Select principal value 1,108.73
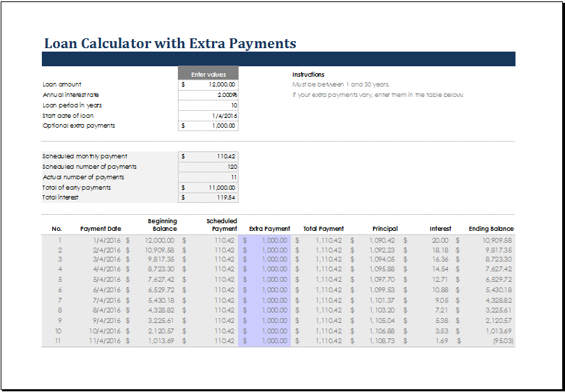This screenshot has width=565, height=392. point(382,341)
